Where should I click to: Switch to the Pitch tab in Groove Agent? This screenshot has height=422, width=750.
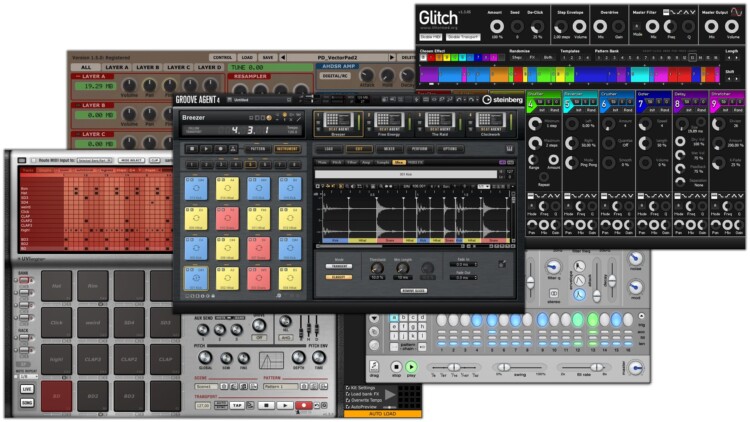point(337,163)
